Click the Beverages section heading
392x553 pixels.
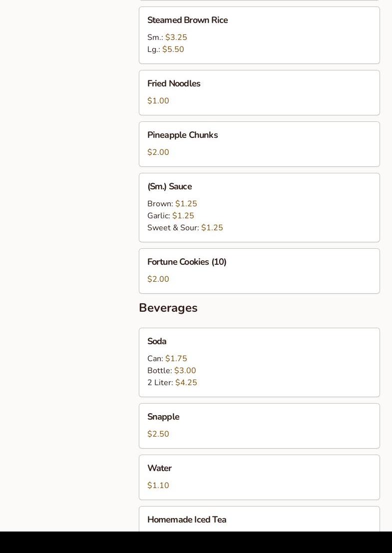pyautogui.click(x=168, y=308)
